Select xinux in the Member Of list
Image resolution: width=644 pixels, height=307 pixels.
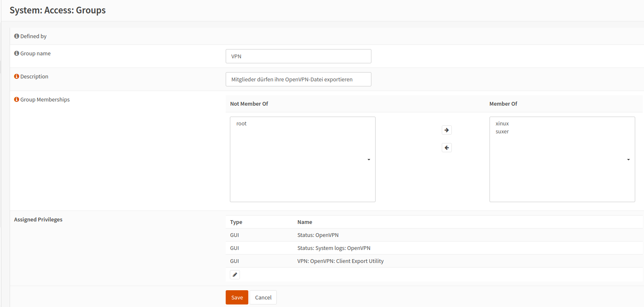tap(502, 124)
